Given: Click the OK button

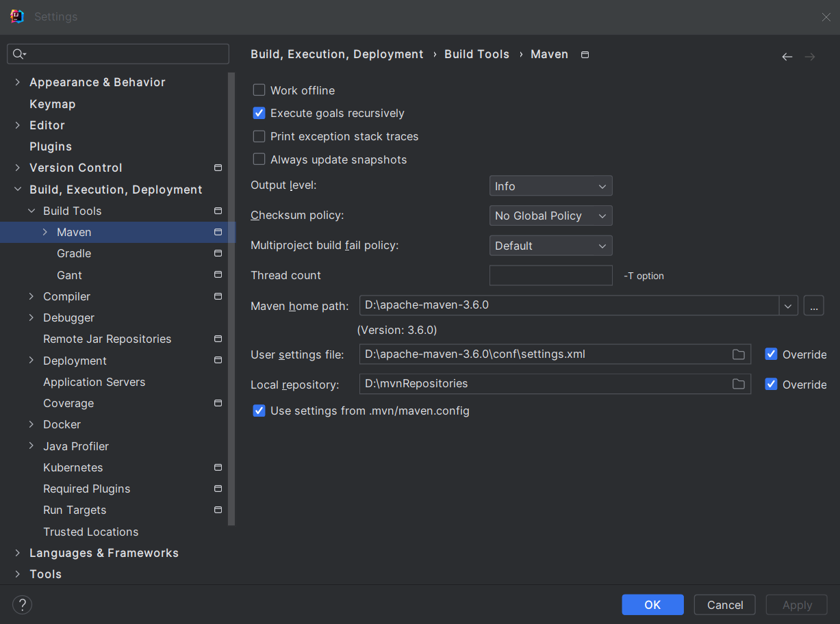Looking at the screenshot, I should coord(652,605).
